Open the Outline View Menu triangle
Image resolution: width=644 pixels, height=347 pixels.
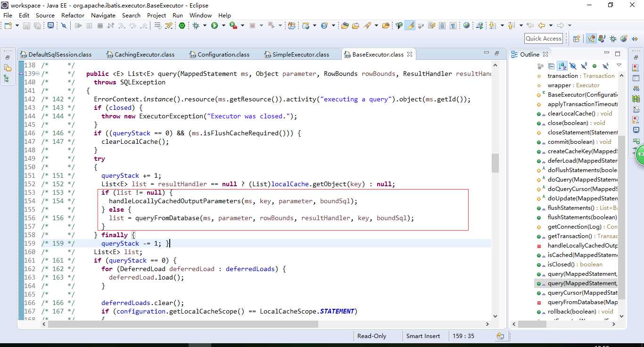[619, 65]
